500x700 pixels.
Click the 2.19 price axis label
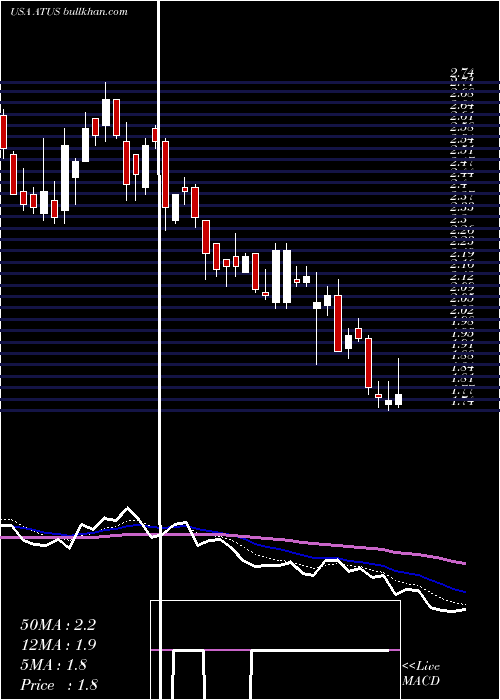[462, 254]
